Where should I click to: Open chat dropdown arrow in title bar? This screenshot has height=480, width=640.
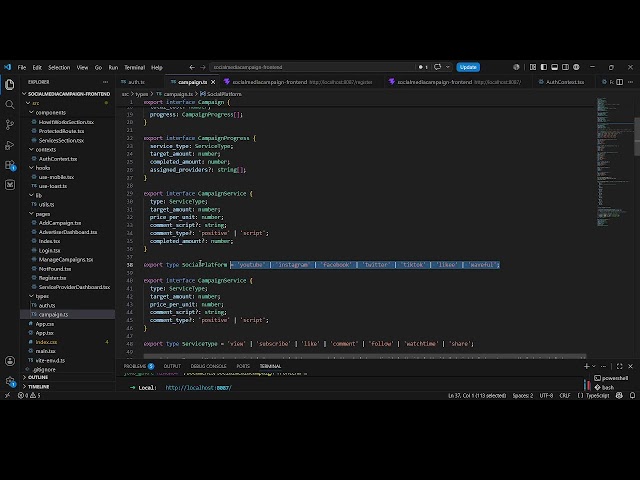pos(448,67)
